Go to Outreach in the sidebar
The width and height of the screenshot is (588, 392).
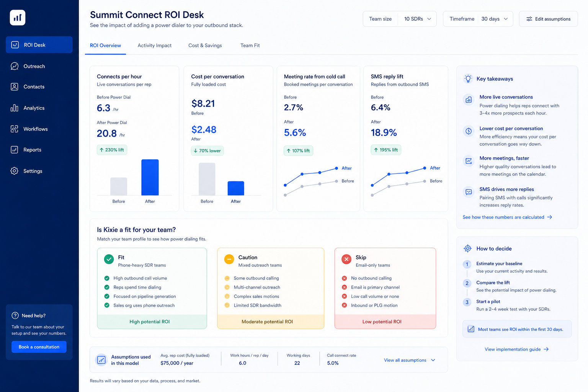pos(39,66)
